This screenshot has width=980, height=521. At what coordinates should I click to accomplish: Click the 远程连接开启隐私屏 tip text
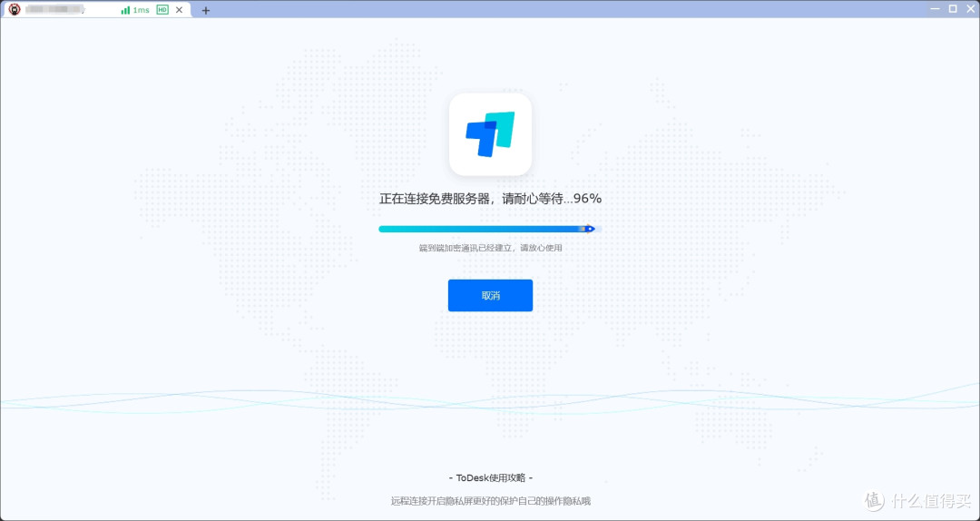point(491,501)
